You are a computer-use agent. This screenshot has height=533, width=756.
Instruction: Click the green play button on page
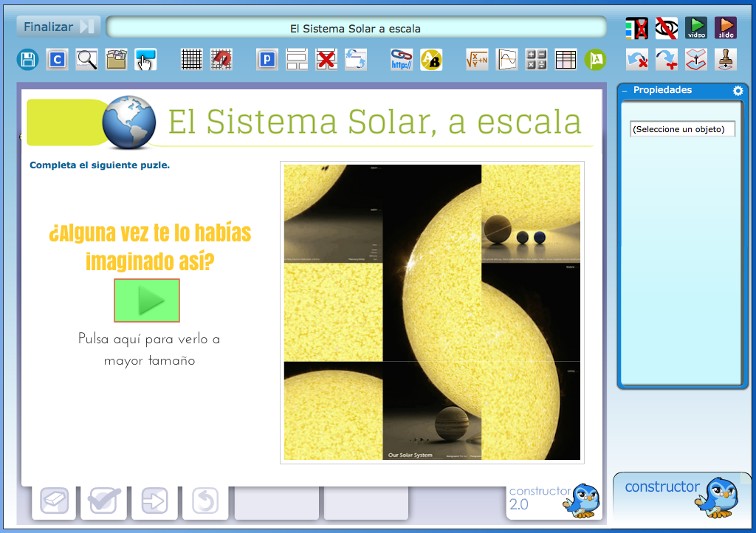(147, 300)
